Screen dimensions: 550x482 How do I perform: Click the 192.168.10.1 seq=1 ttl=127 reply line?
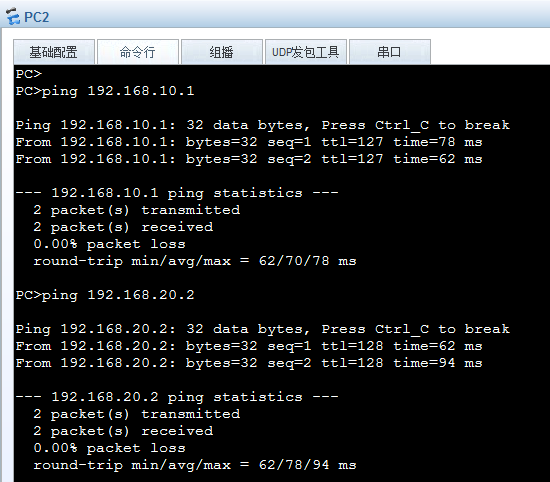tap(249, 142)
